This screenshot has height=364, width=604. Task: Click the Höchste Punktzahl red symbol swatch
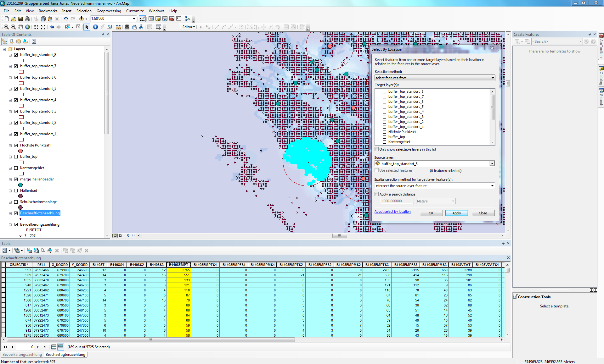pyautogui.click(x=20, y=151)
